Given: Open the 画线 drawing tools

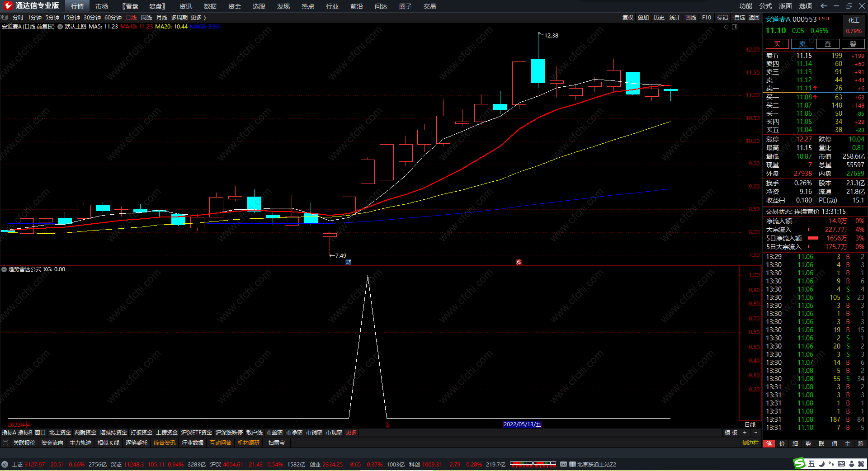Looking at the screenshot, I should tap(691, 18).
